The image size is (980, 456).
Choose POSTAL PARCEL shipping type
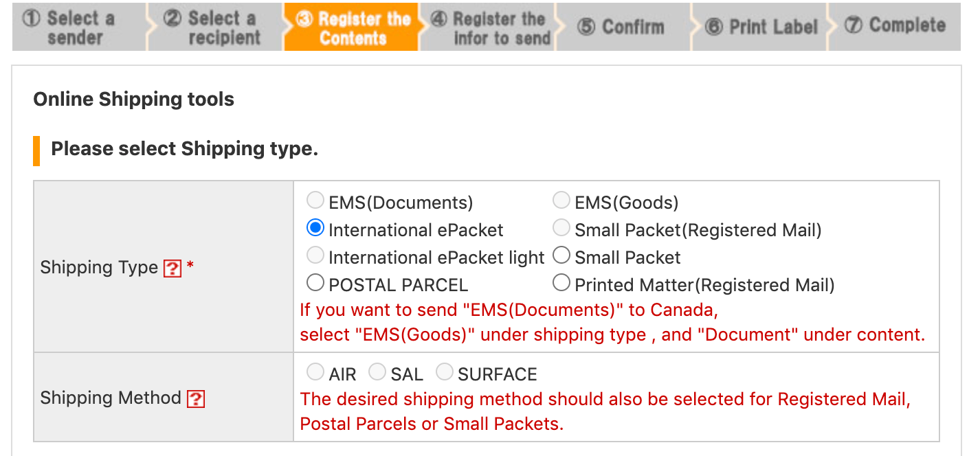click(315, 282)
